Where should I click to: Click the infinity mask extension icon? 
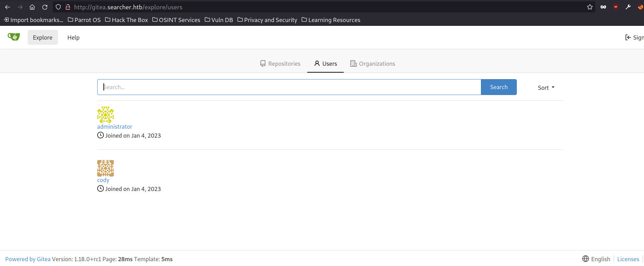603,7
